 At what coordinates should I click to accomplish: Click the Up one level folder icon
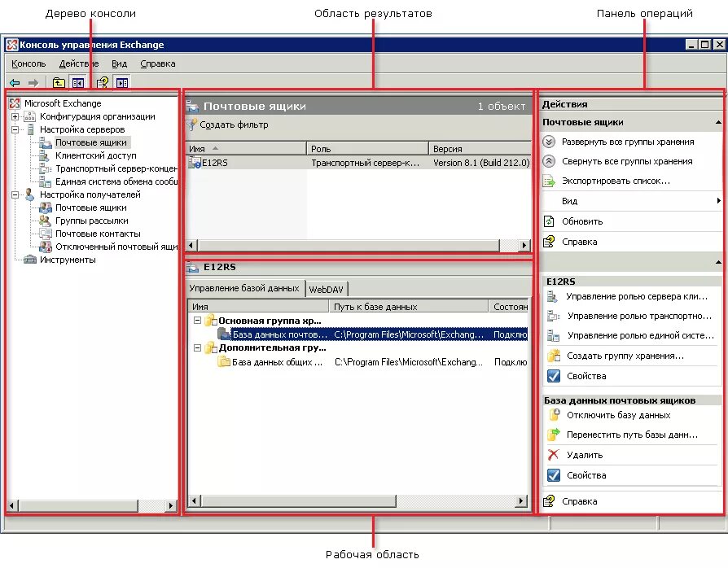pos(59,83)
